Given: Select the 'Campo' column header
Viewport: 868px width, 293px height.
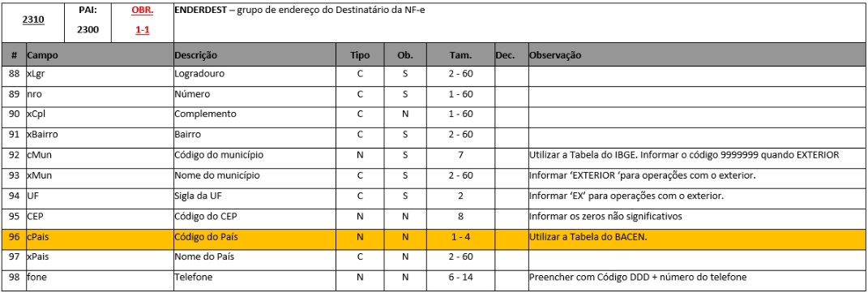Looking at the screenshot, I should 100,55.
